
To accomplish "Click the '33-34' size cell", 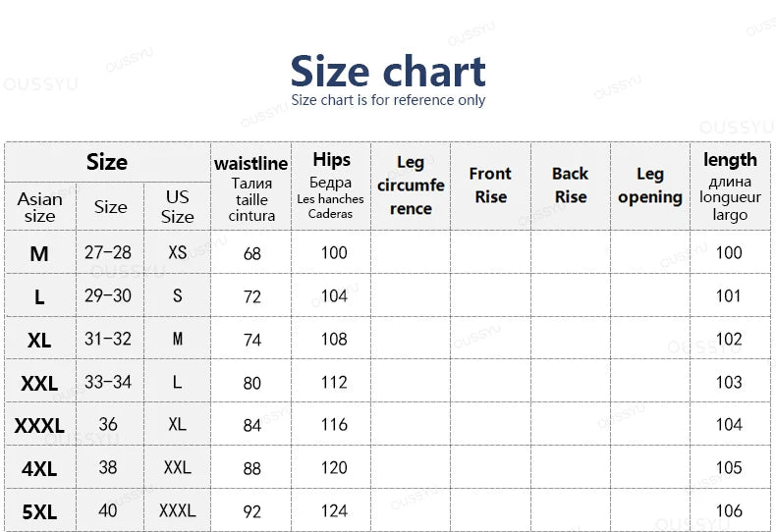I will tap(108, 382).
